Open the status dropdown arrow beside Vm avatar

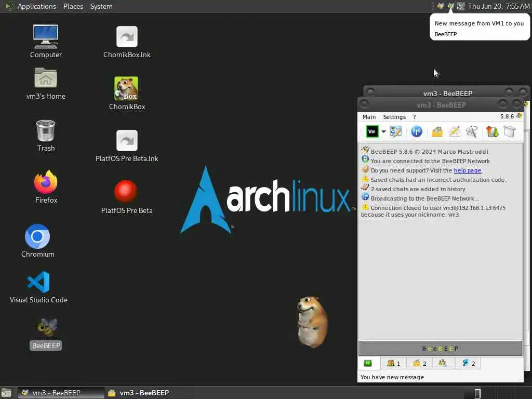pos(383,131)
